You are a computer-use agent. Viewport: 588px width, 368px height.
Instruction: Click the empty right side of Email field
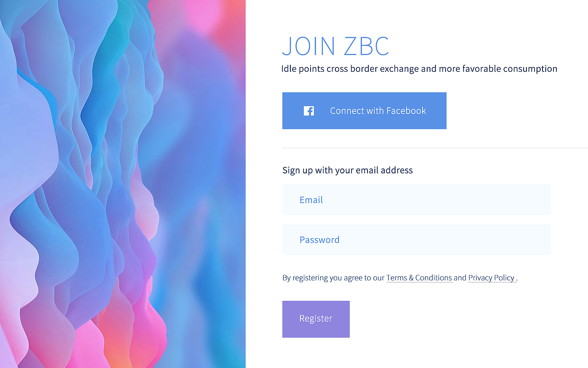tap(482, 200)
